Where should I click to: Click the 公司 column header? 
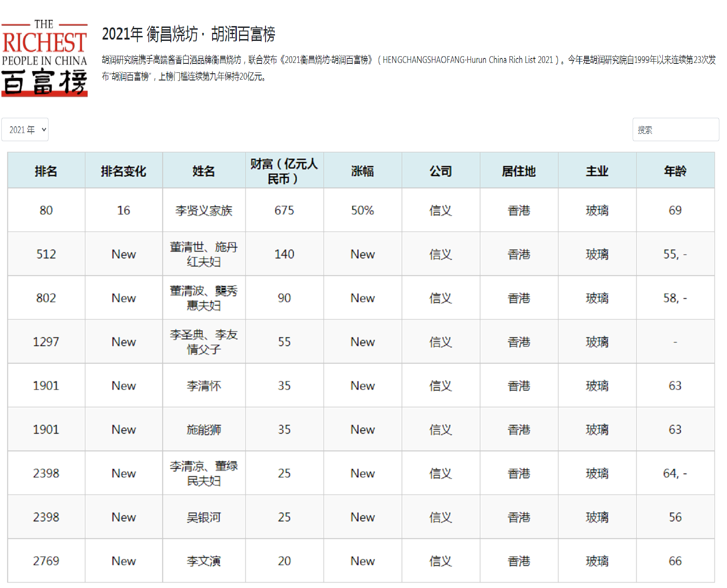tap(441, 171)
